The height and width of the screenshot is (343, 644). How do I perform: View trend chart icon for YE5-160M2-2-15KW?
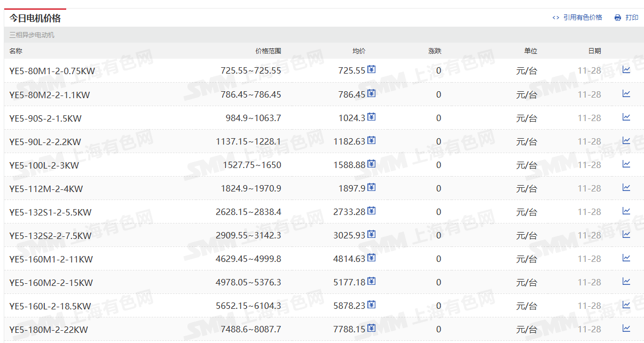pos(626,281)
